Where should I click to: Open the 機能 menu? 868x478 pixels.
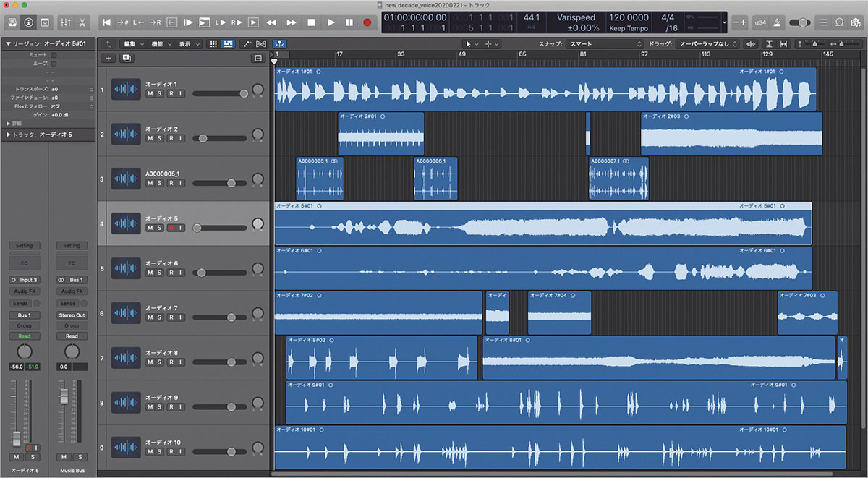click(161, 44)
